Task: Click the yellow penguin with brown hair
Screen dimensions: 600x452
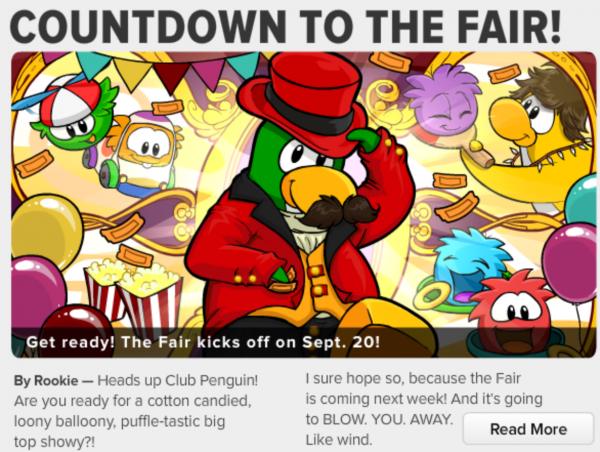Action: click(540, 132)
